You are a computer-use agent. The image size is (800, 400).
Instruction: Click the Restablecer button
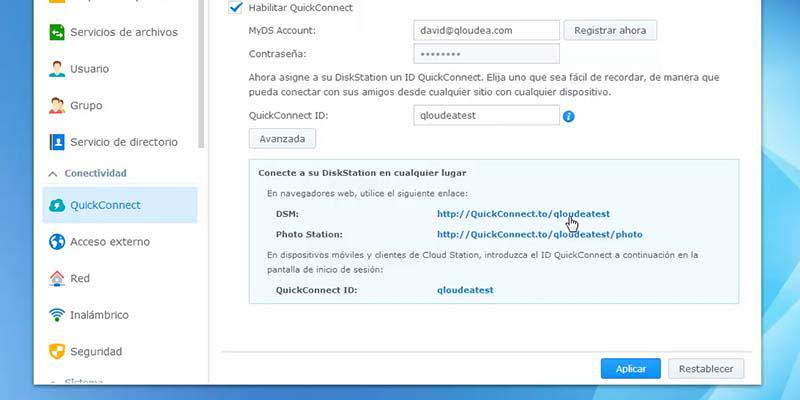(x=706, y=369)
